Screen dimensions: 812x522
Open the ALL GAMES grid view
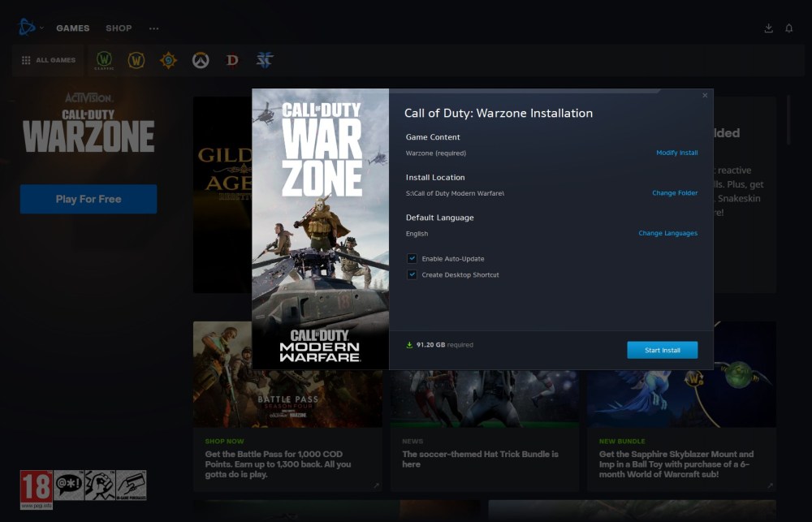point(48,59)
